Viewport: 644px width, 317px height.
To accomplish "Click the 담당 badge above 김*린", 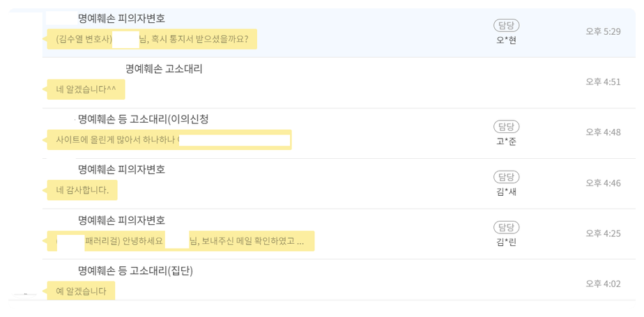I will pos(506,227).
